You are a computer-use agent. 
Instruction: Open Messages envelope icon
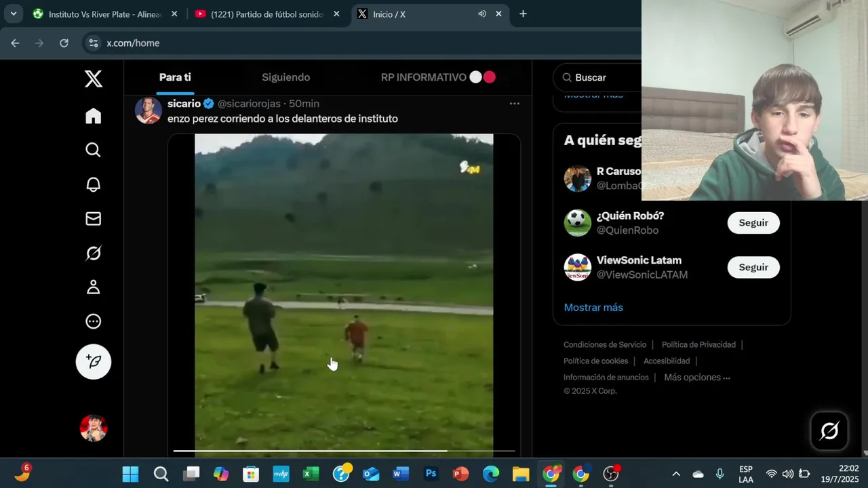[x=94, y=219]
